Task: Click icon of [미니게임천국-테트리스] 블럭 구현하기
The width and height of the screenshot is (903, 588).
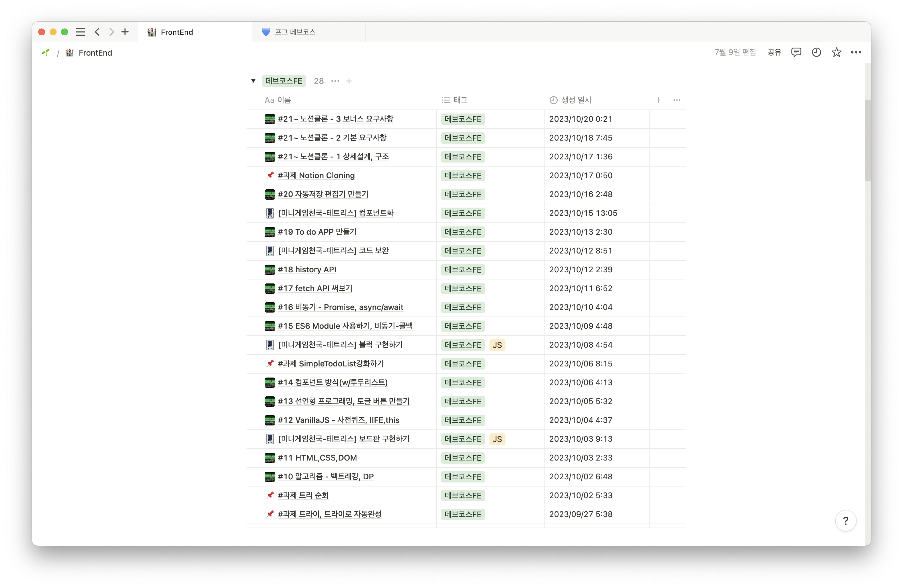Action: point(270,344)
